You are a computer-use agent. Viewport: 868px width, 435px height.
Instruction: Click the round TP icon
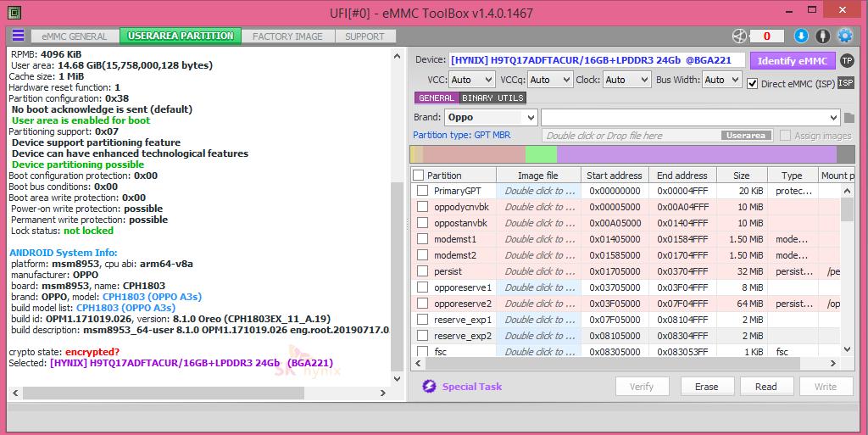(847, 61)
